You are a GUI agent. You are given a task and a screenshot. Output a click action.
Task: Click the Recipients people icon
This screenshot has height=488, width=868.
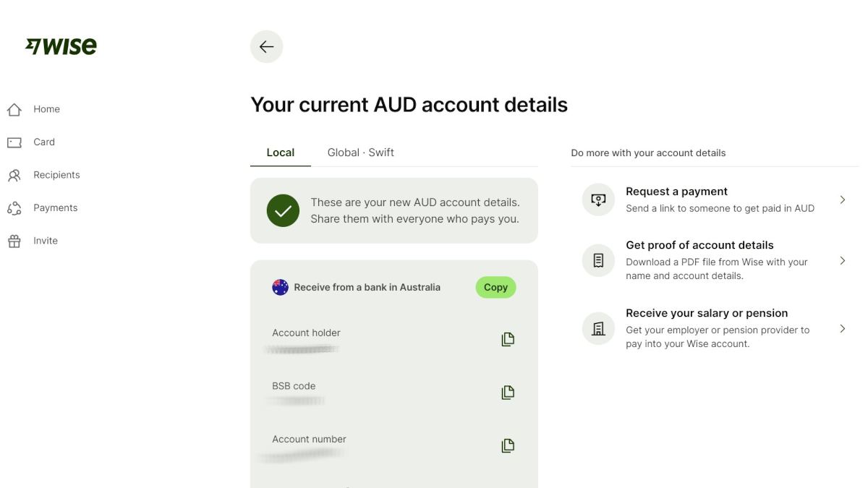coord(14,175)
